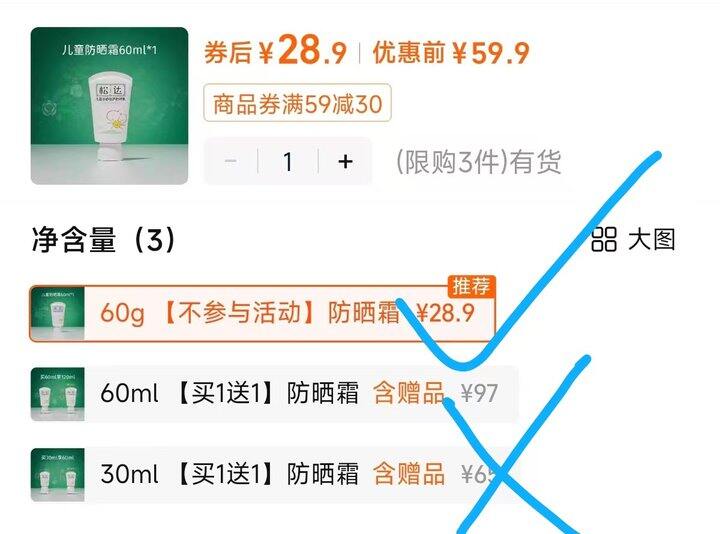The width and height of the screenshot is (720, 534).
Task: Click the 优惠前¥59.9 original price
Action: click(x=451, y=52)
